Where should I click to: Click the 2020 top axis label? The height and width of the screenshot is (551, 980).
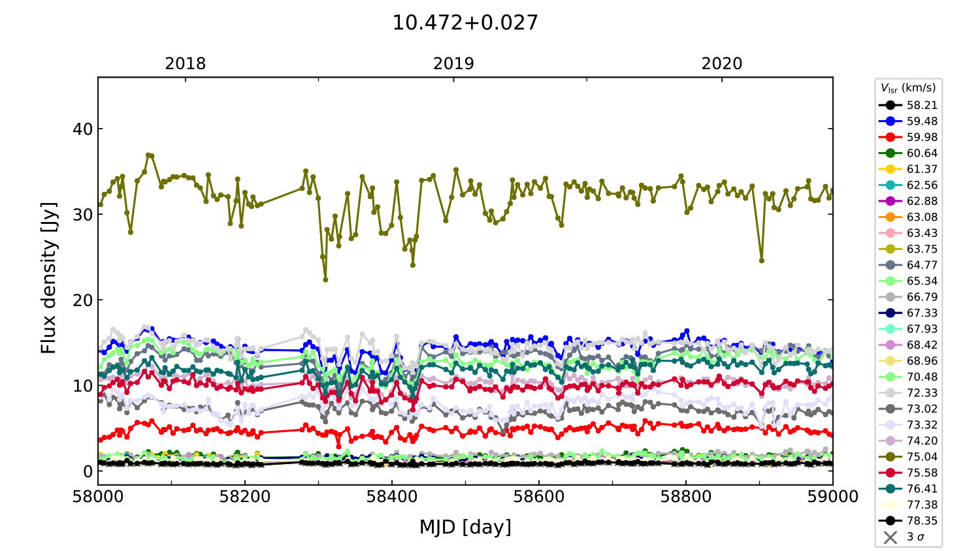click(x=721, y=64)
